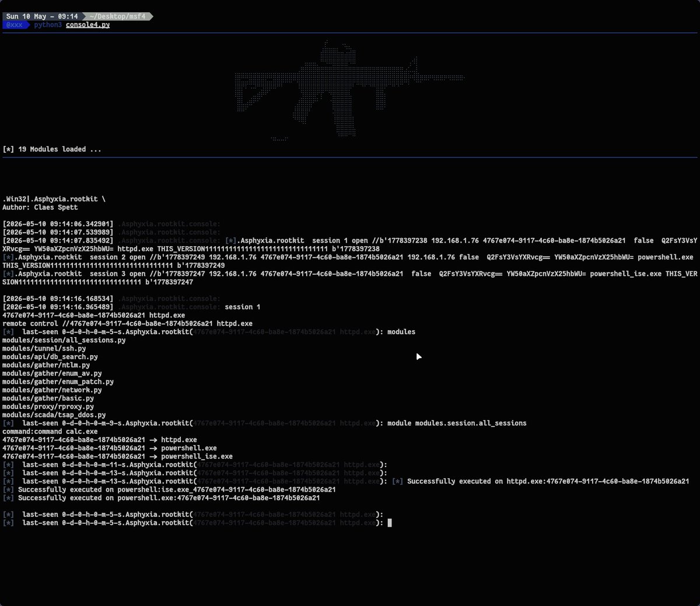The image size is (700, 606).
Task: Click the 'last-seen 0-d-0-h-0-m-11-s' prompt line
Action: [x=195, y=465]
